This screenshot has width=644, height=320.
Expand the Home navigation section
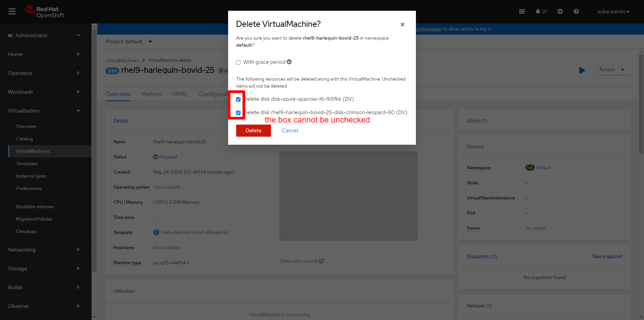(46, 54)
